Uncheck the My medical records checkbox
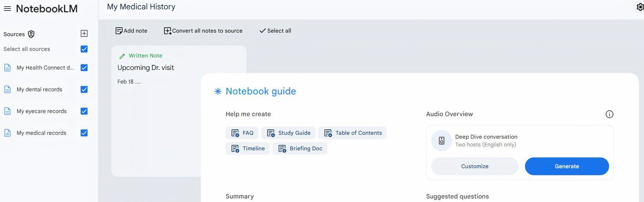 [84, 133]
